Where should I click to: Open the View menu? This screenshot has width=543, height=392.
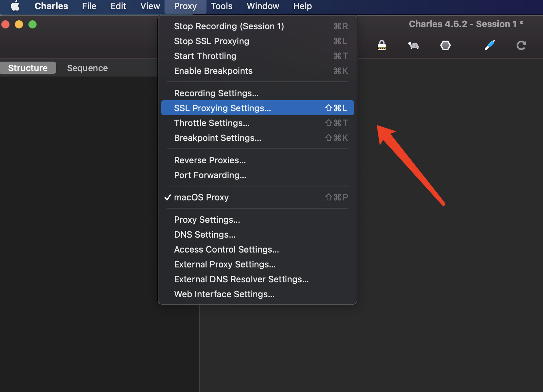(x=150, y=6)
